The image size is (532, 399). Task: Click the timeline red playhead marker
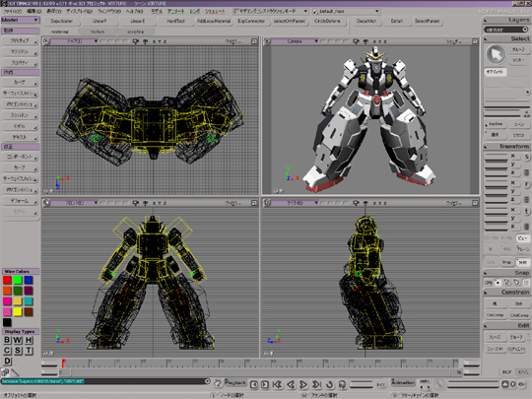point(63,363)
